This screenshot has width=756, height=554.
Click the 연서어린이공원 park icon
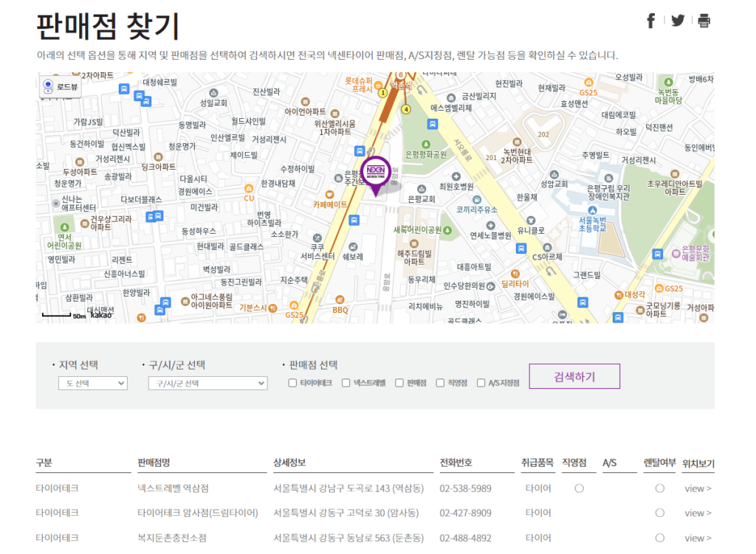[x=64, y=227]
